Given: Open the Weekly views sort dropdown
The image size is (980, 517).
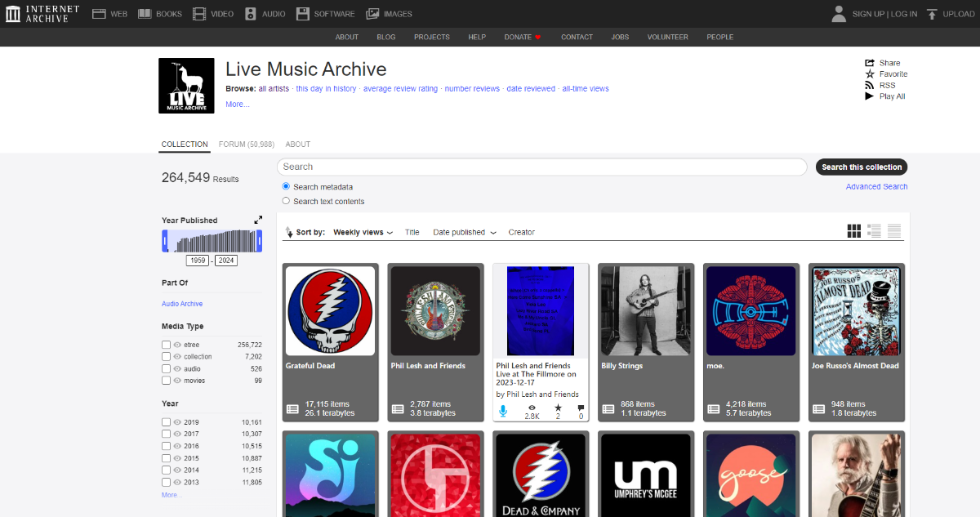Looking at the screenshot, I should (x=363, y=233).
